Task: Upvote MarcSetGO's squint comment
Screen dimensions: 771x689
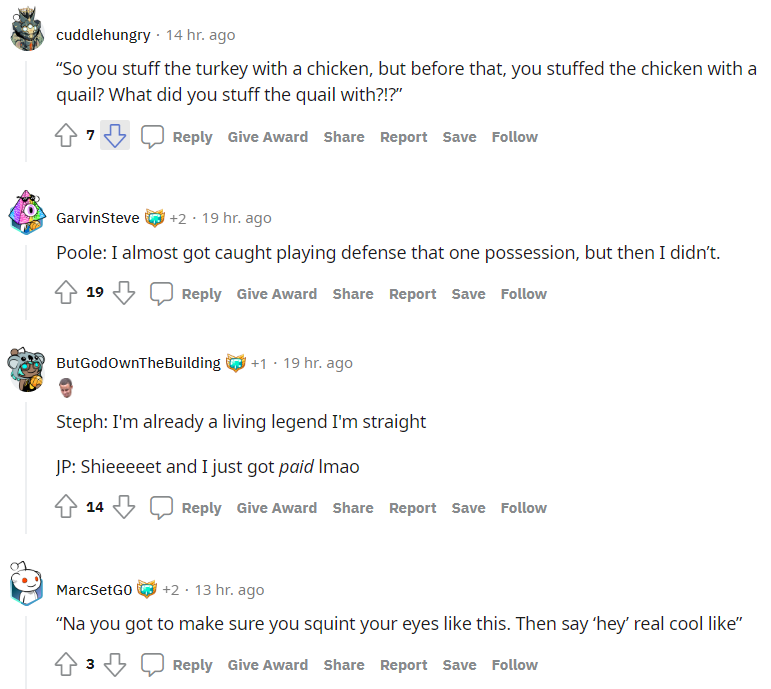Action: pos(66,665)
